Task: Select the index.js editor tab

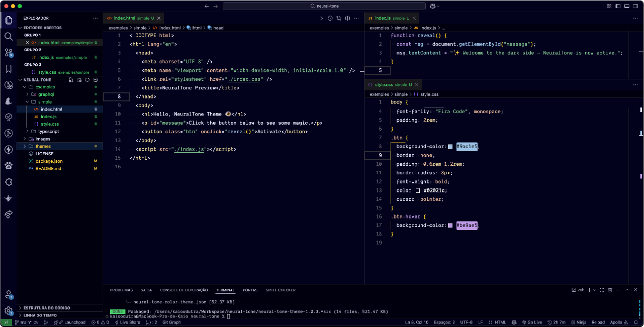Action: 391,18
